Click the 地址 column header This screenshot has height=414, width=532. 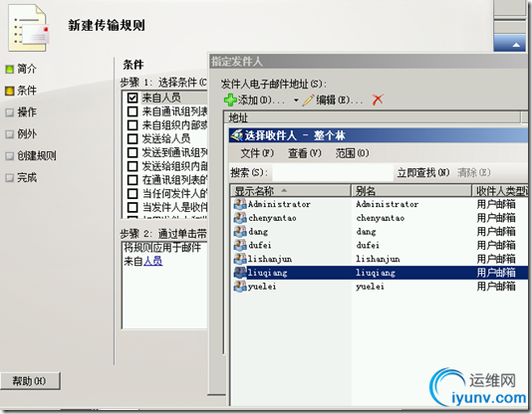372,117
